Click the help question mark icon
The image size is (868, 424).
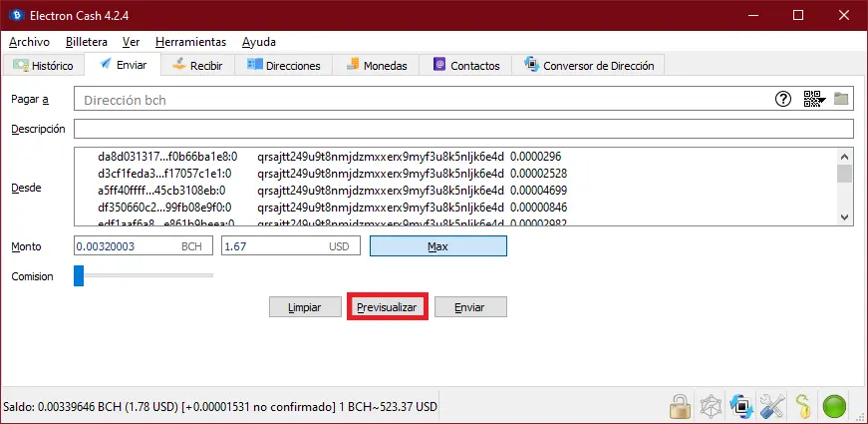point(782,99)
